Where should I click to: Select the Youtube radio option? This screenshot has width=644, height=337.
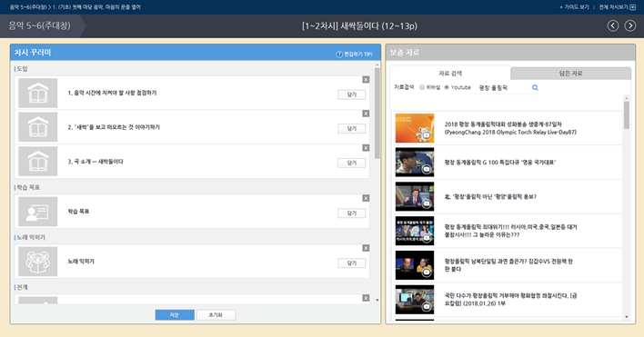(x=447, y=87)
